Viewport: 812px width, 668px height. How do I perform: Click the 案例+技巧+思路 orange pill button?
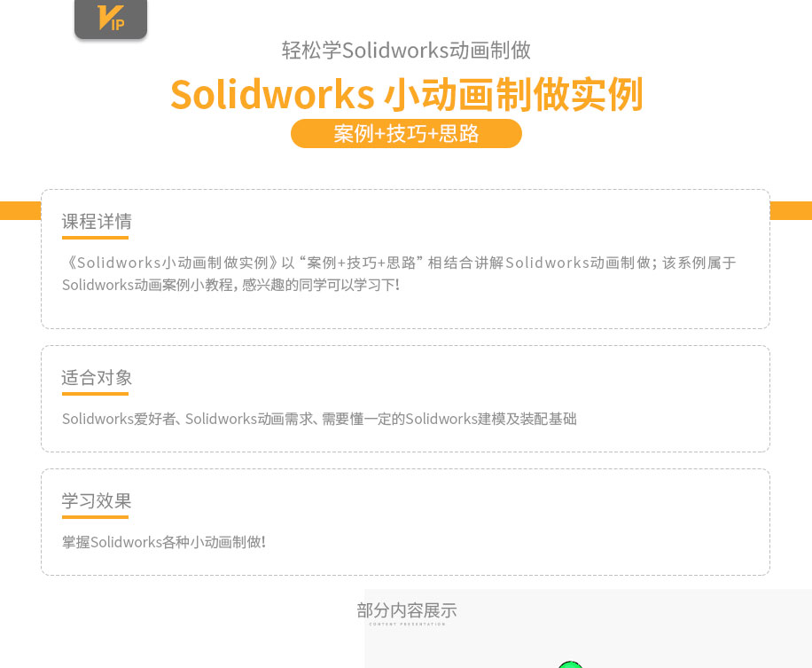coord(406,134)
